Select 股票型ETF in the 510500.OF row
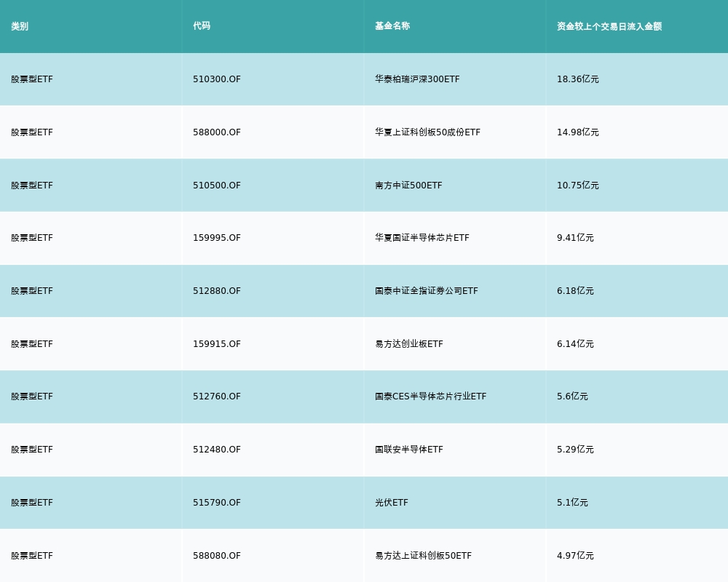The height and width of the screenshot is (582, 728). coord(32,186)
